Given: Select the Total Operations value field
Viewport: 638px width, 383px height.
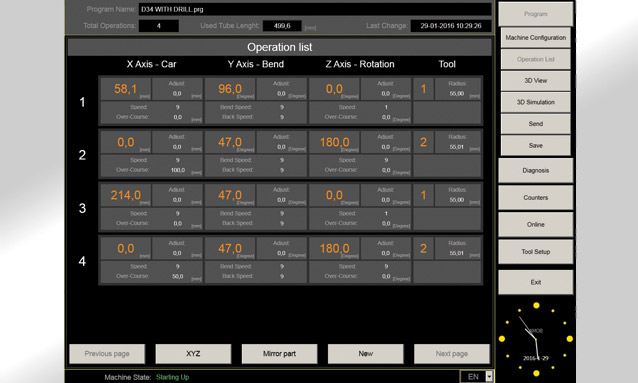Looking at the screenshot, I should click(159, 26).
